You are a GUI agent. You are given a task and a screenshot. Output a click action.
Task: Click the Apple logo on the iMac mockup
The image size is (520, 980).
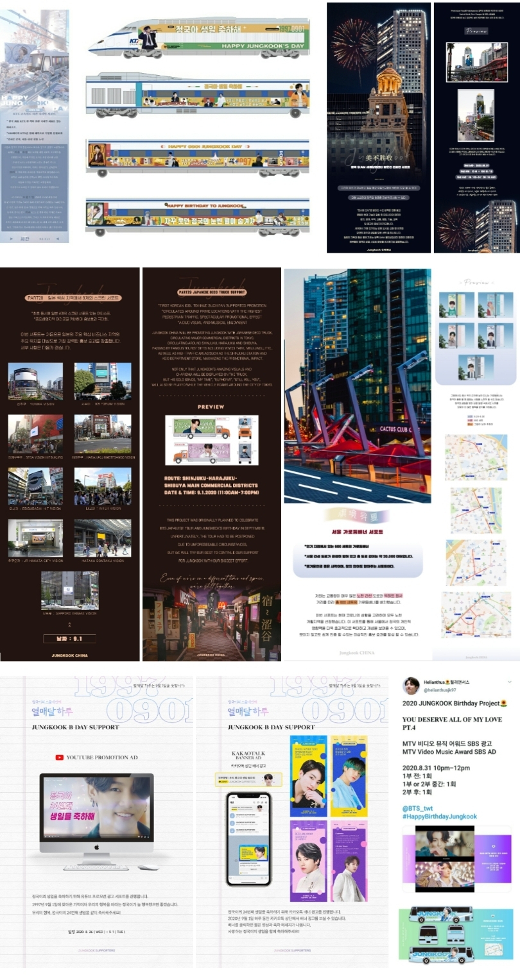[97, 846]
